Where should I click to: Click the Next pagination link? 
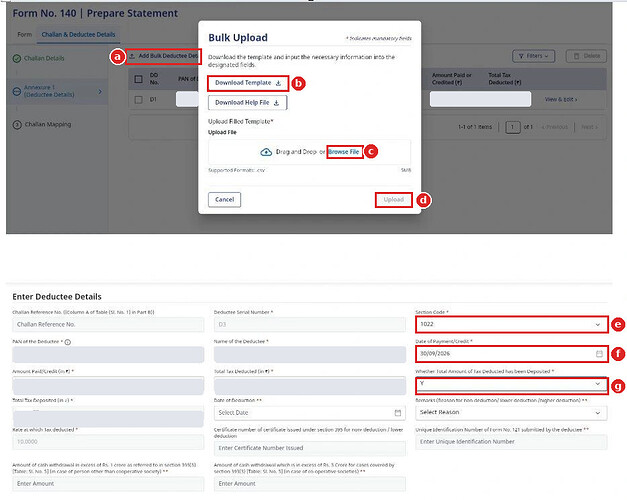coord(589,127)
